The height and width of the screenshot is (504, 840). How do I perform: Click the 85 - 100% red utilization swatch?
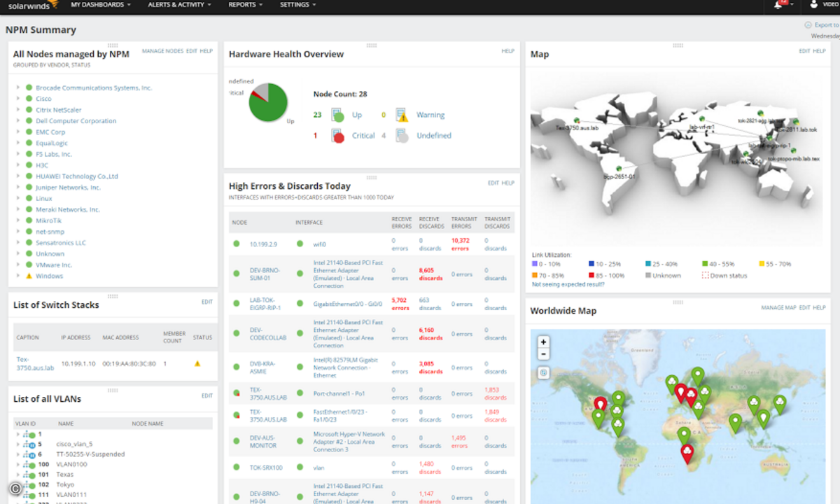[x=591, y=275]
